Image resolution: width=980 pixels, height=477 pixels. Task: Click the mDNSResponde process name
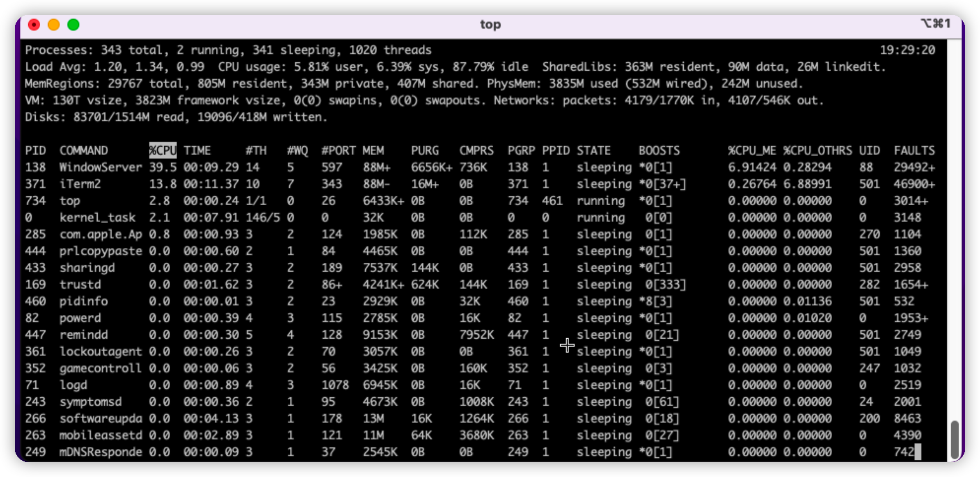[x=101, y=452]
